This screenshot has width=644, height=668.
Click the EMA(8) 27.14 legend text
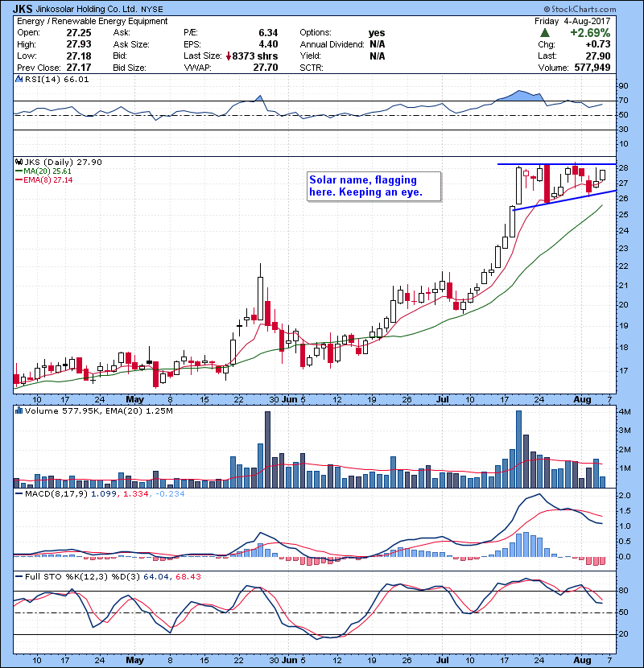[48, 180]
